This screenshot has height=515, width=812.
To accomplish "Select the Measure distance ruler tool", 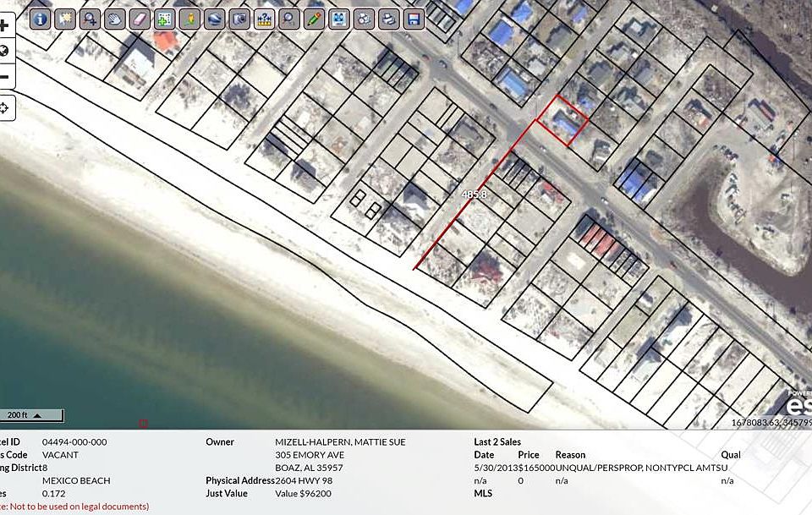I will [x=264, y=19].
